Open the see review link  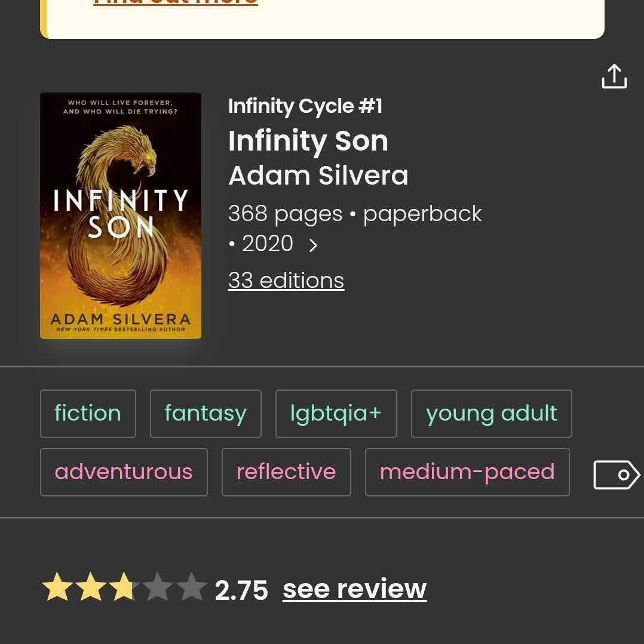354,589
